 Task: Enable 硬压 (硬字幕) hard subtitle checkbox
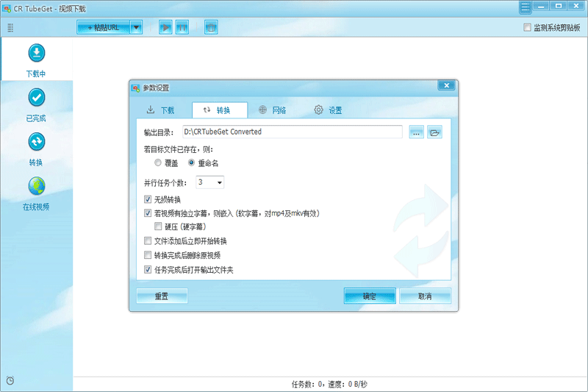point(158,227)
